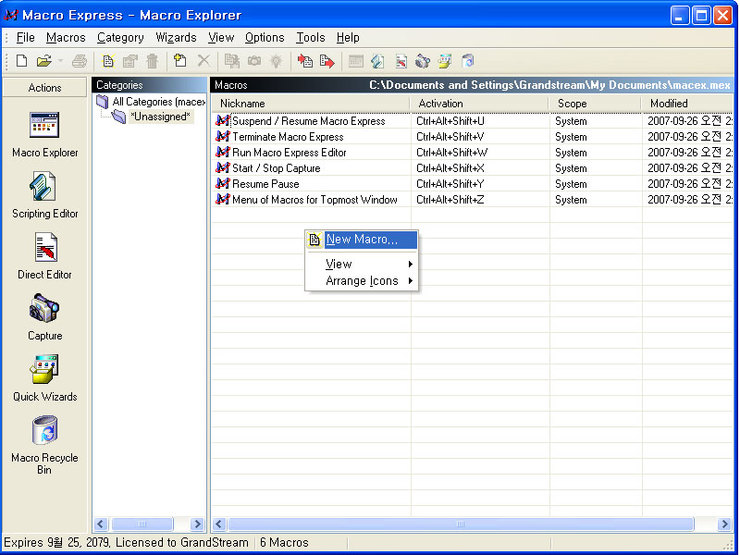The width and height of the screenshot is (740, 555).
Task: Open the Category menu
Action: click(x=120, y=37)
